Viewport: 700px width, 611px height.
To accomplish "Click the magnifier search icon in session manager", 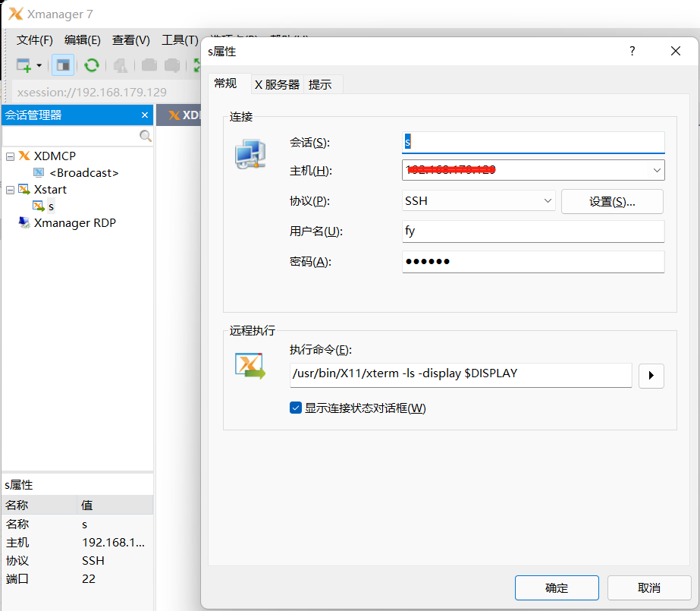I will point(146,136).
